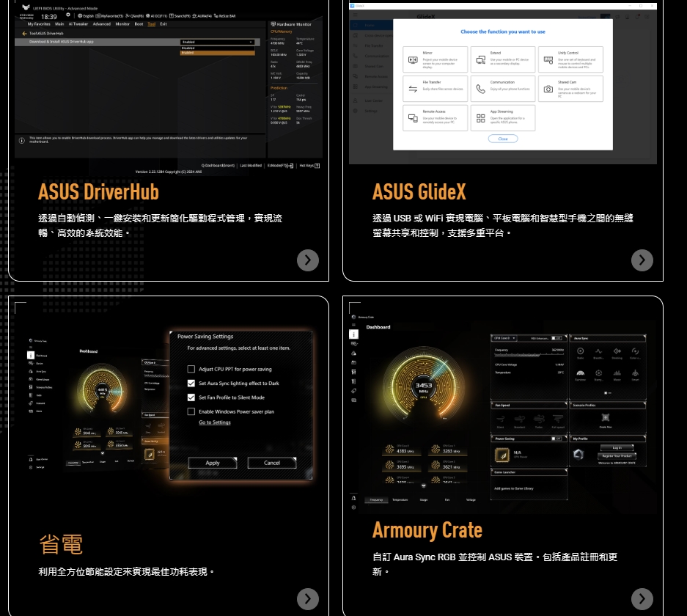Image resolution: width=687 pixels, height=616 pixels.
Task: Select Breathing Aura Sync effect
Action: point(598,352)
